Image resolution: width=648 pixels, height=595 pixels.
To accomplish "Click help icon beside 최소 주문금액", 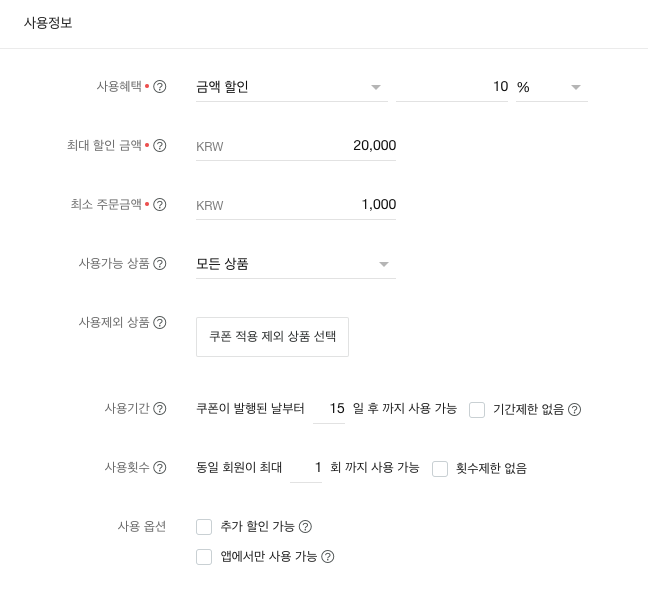I will click(160, 205).
